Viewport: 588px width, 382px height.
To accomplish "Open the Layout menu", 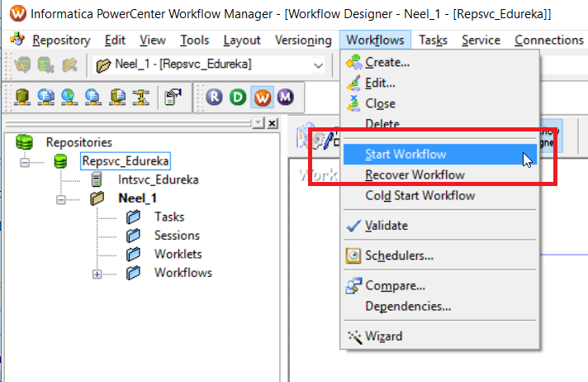I will [x=242, y=40].
